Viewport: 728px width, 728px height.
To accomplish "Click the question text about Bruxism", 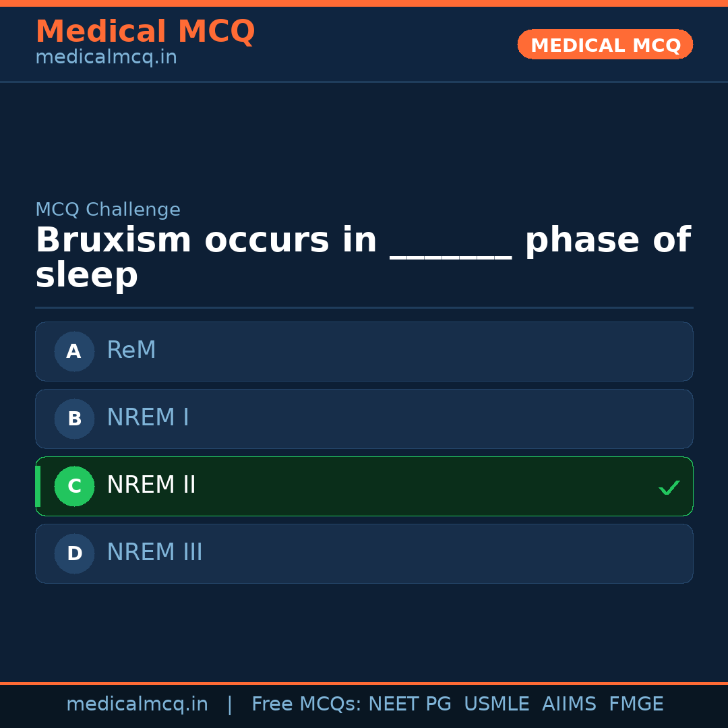I will 364,256.
